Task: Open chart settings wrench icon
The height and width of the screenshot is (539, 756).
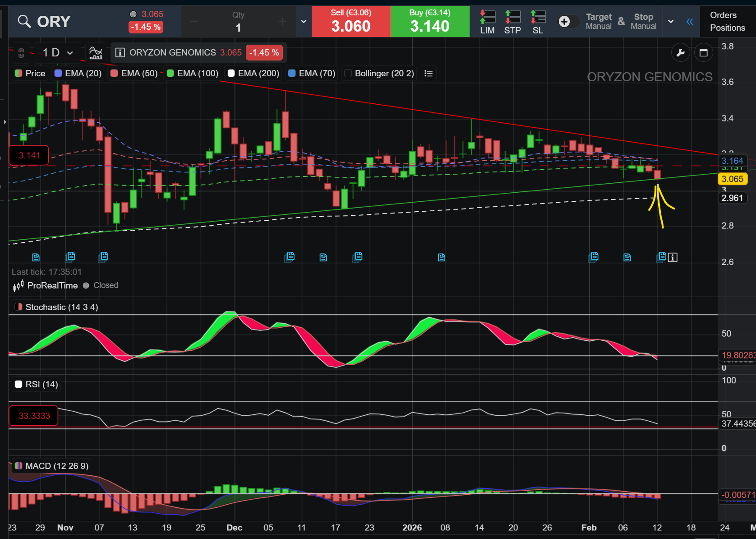Action: 681,53
